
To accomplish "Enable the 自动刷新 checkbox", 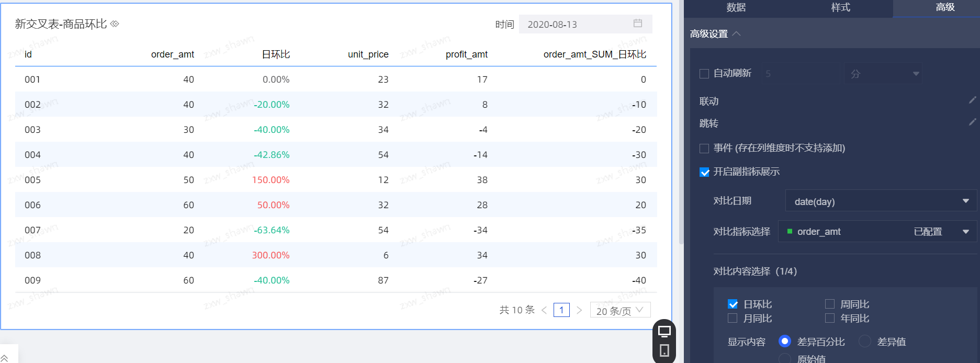I will tap(704, 74).
